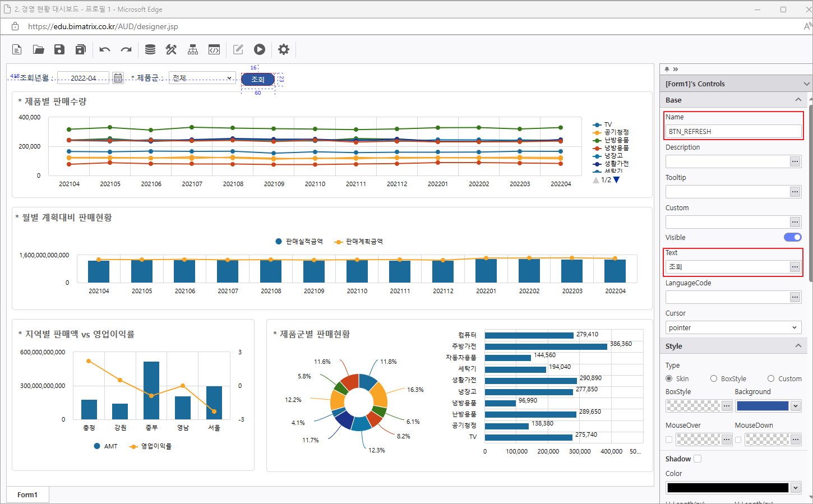Image resolution: width=813 pixels, height=504 pixels.
Task: Open the 제품군 dropdown showing 전체
Action: click(x=202, y=78)
